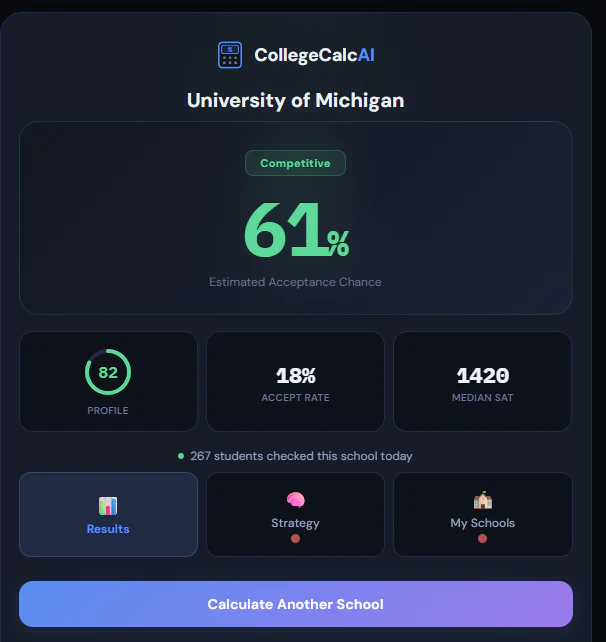This screenshot has height=642, width=606.
Task: Select the Profile score card
Action: click(x=109, y=381)
